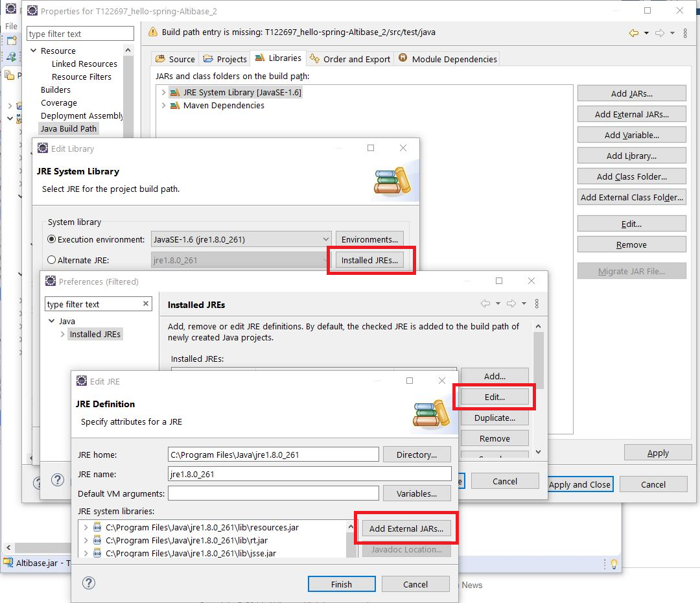
Task: Open the view menu dots in Properties header
Action: coord(685,32)
